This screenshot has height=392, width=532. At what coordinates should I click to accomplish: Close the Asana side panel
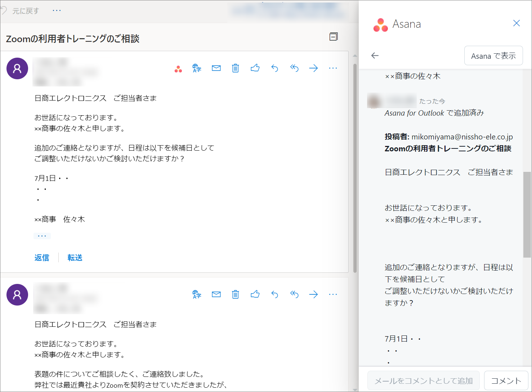pyautogui.click(x=517, y=23)
